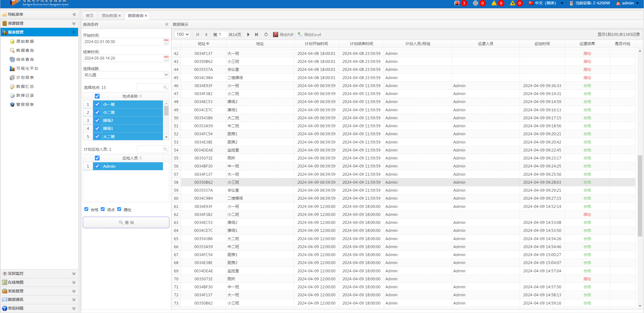Click location search magnifier icon
The image size is (644, 313).
(165, 87)
